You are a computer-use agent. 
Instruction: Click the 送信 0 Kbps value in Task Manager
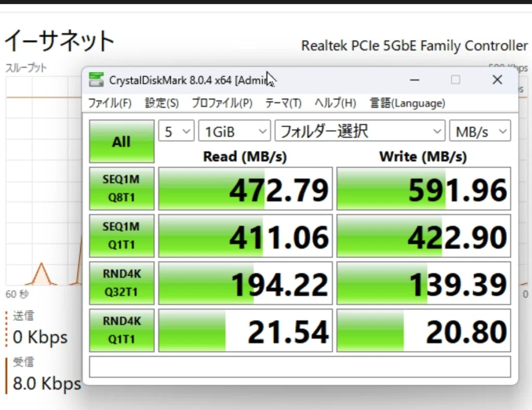(40, 337)
